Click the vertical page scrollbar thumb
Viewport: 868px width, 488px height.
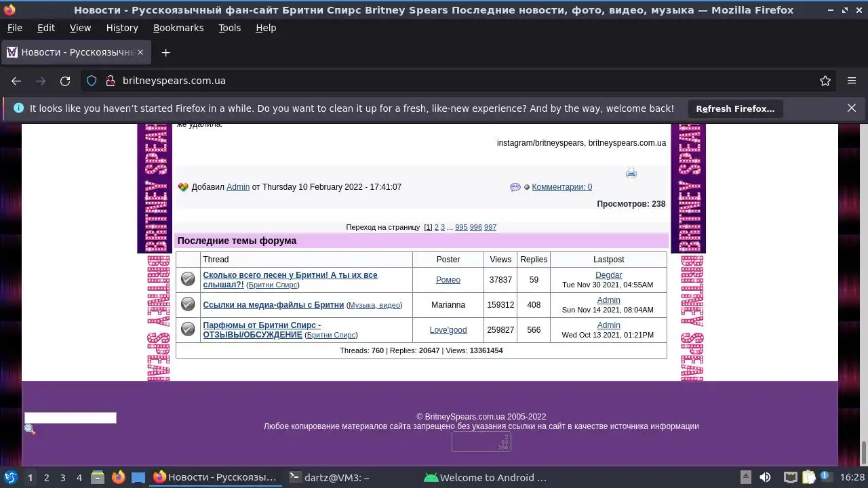863,452
